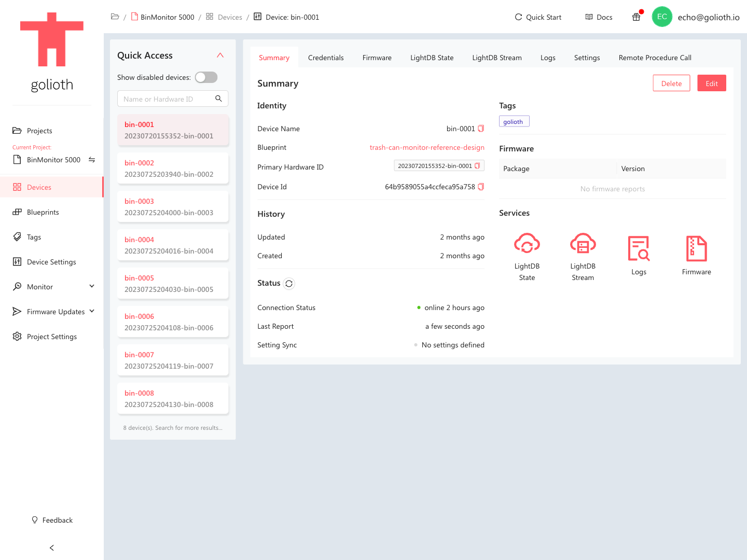
Task: Click echo@golioth.io account name
Action: pos(709,17)
